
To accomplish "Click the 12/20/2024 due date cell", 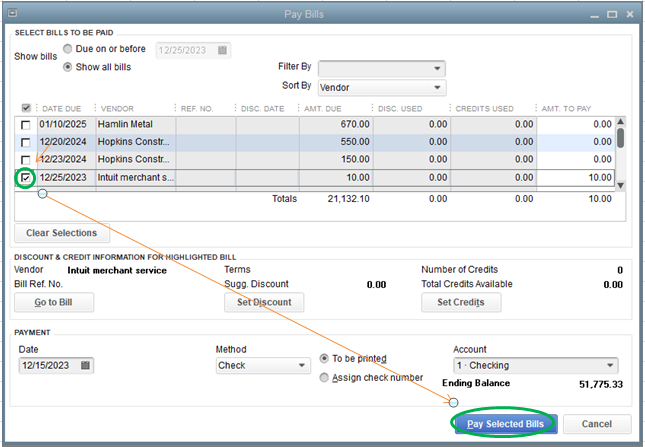I will 67,142.
